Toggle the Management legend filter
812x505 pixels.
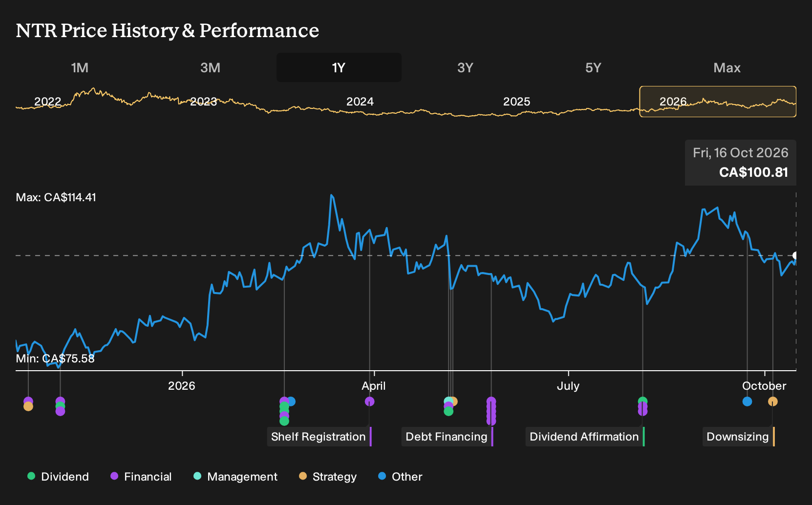pos(235,477)
